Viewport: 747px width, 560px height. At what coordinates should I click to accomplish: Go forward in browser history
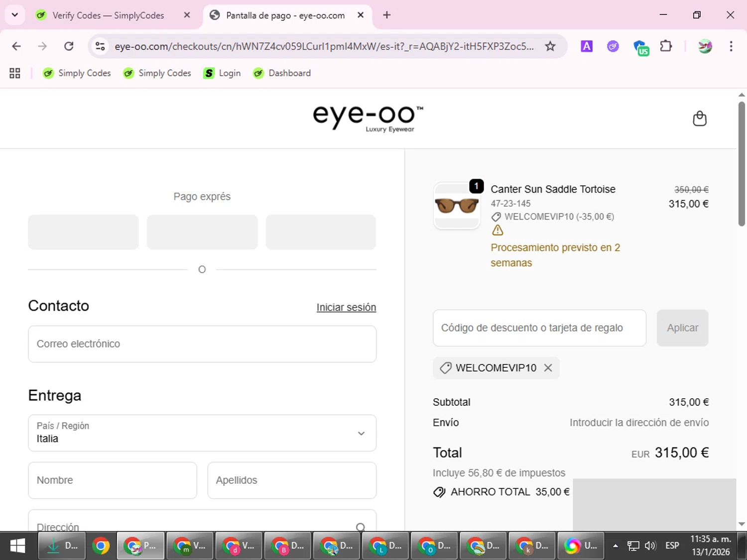tap(42, 46)
